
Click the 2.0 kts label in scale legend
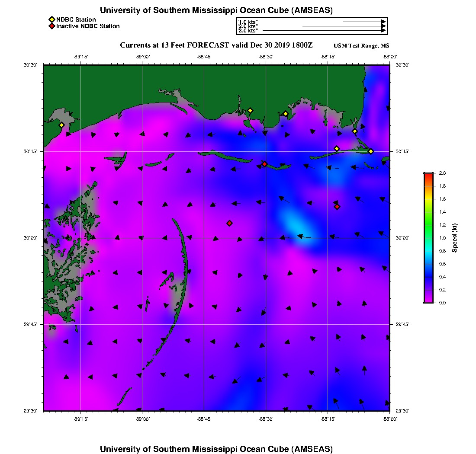248,26
